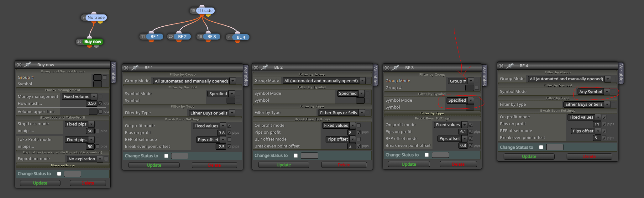
Task: Select the If trade node
Action: click(205, 11)
